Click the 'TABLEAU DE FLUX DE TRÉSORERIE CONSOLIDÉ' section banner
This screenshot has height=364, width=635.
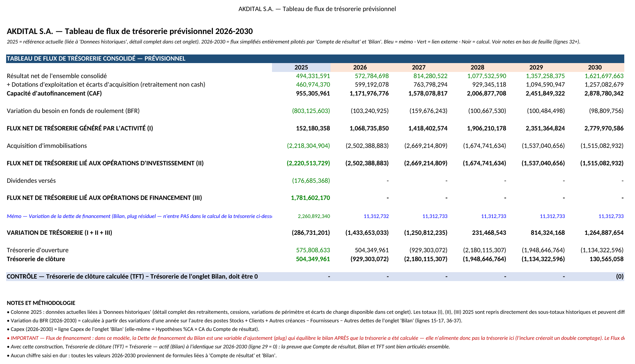click(x=315, y=58)
